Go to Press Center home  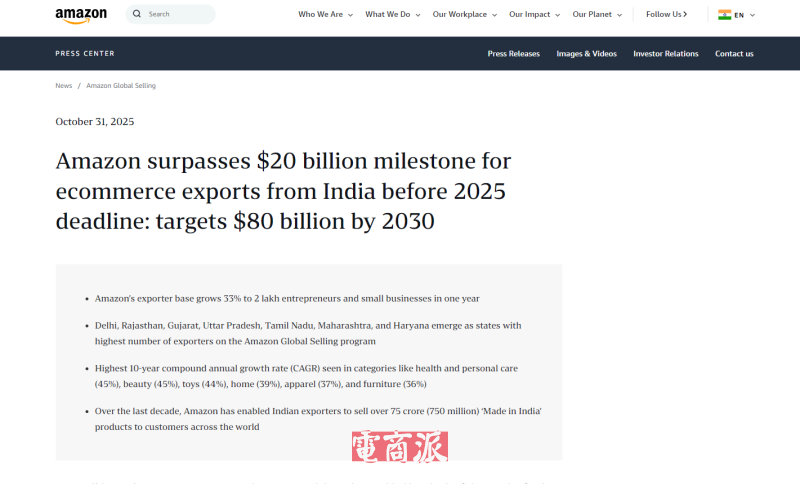(x=85, y=54)
